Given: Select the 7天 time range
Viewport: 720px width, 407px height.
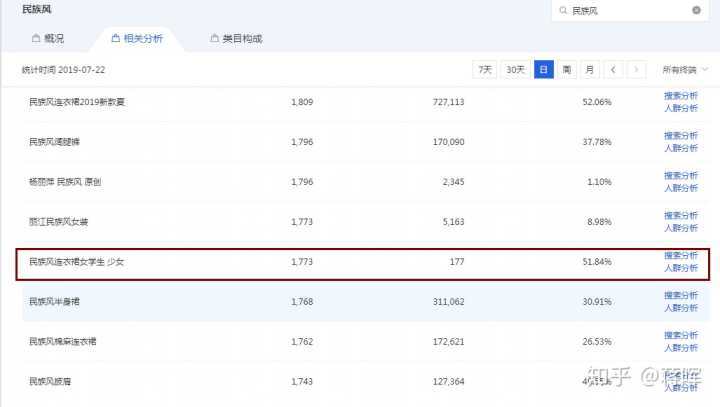Looking at the screenshot, I should click(x=485, y=69).
